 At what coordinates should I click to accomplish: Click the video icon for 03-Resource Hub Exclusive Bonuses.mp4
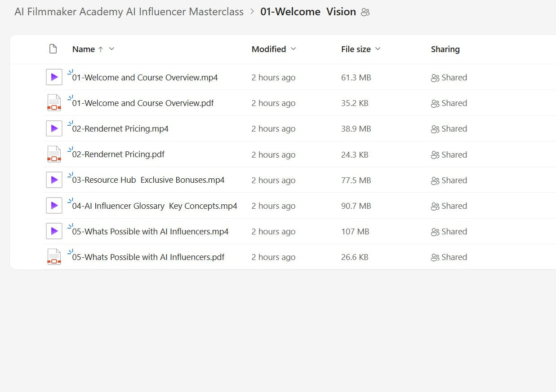54,180
